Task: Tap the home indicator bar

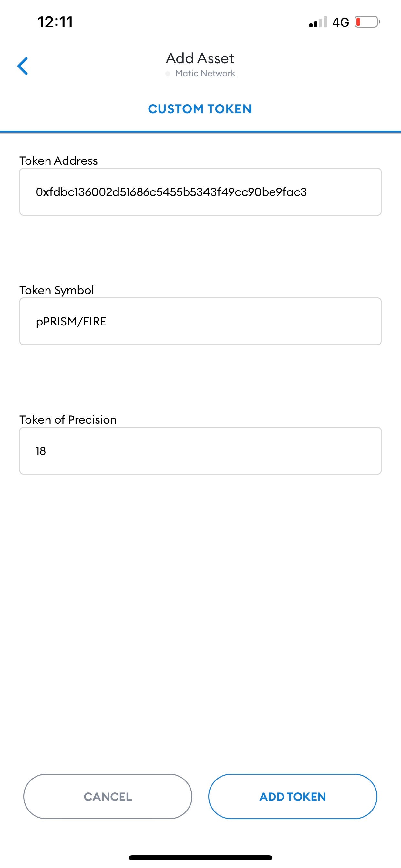Action: coord(200,858)
